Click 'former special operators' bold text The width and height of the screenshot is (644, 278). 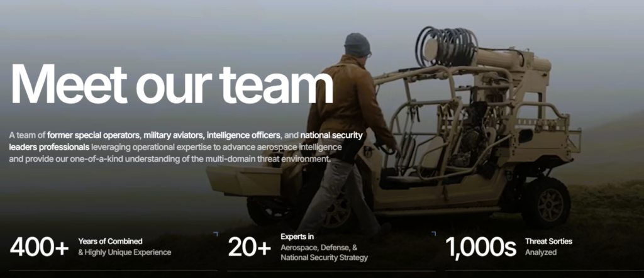[94, 135]
